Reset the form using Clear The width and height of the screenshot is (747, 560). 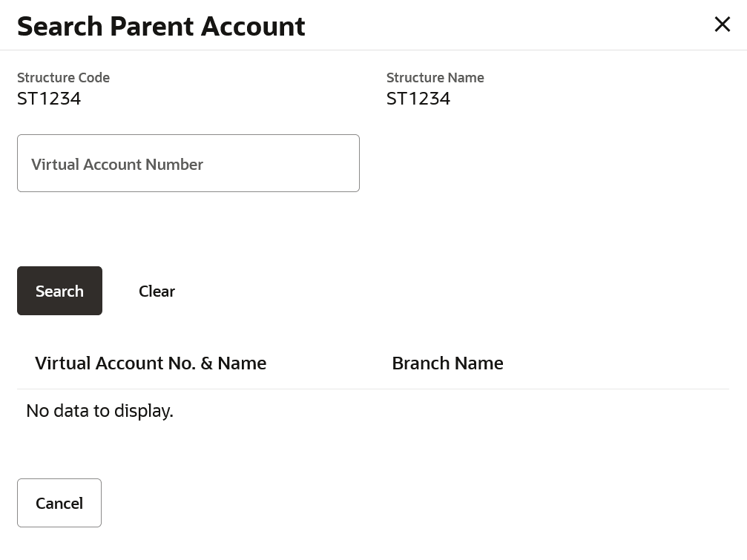(x=157, y=291)
